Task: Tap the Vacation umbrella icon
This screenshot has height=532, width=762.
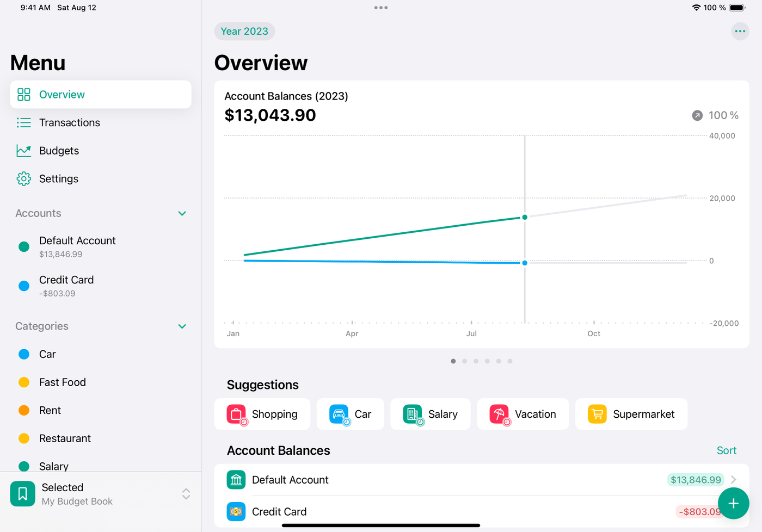Action: point(499,414)
